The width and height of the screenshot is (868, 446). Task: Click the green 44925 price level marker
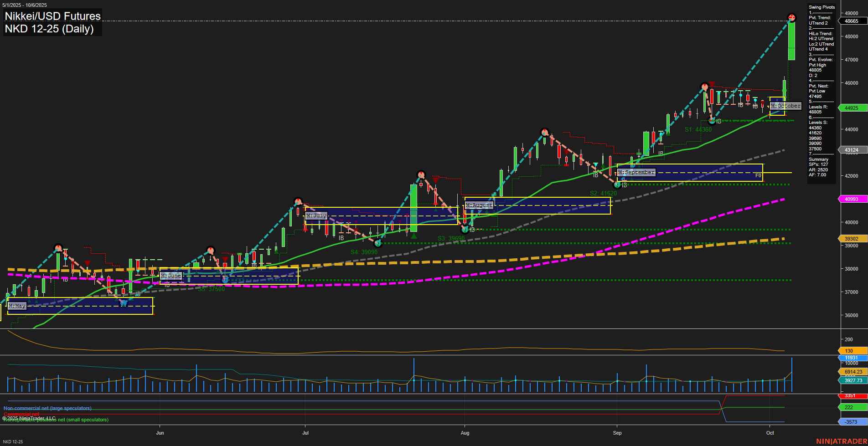pos(851,108)
